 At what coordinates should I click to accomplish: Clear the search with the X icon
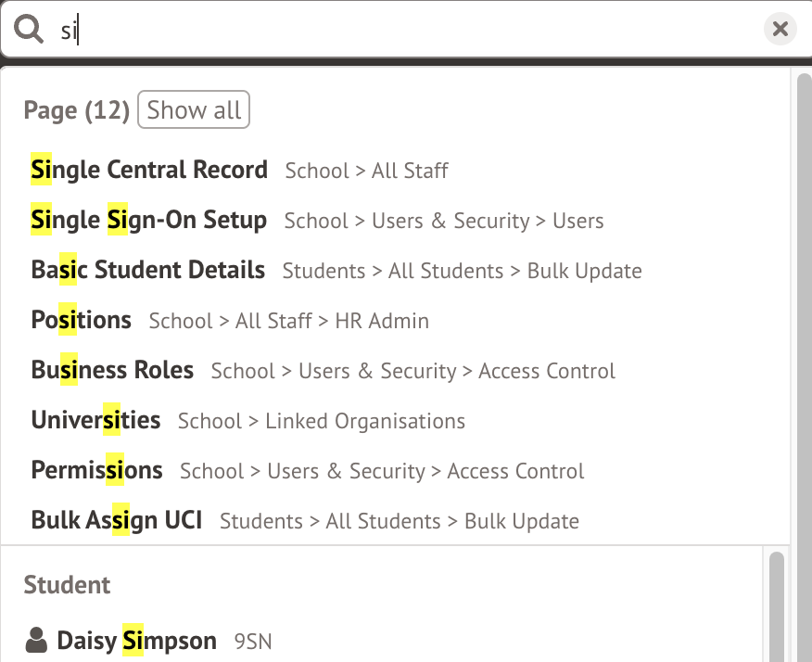pos(780,28)
